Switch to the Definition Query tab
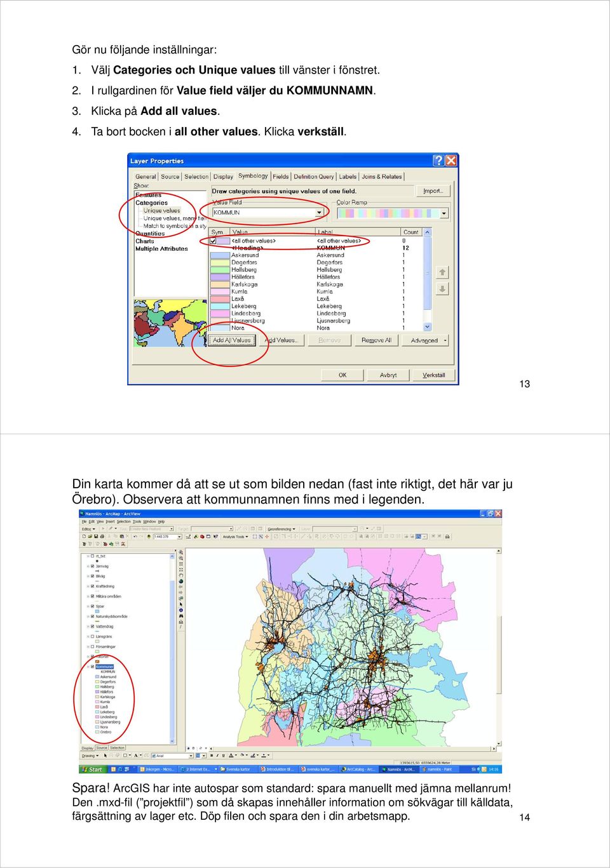This screenshot has height=868, width=610. pyautogui.click(x=313, y=177)
